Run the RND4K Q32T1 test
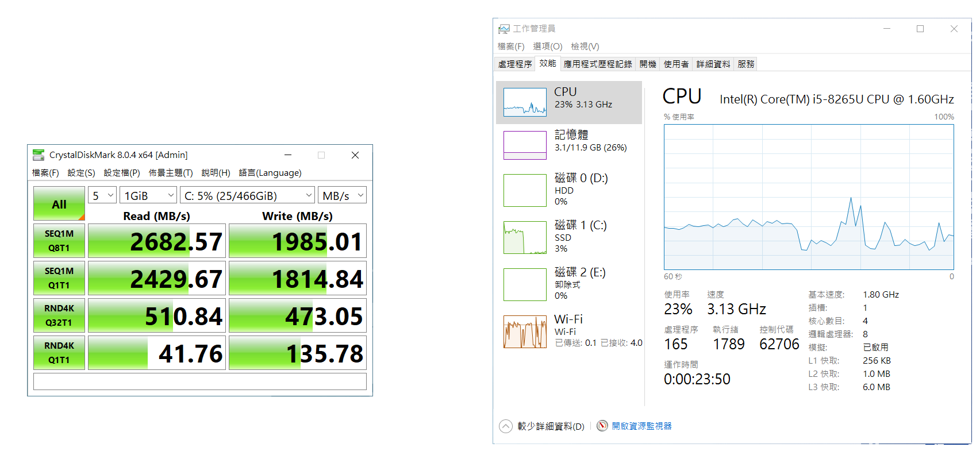980x455 pixels. coord(59,315)
